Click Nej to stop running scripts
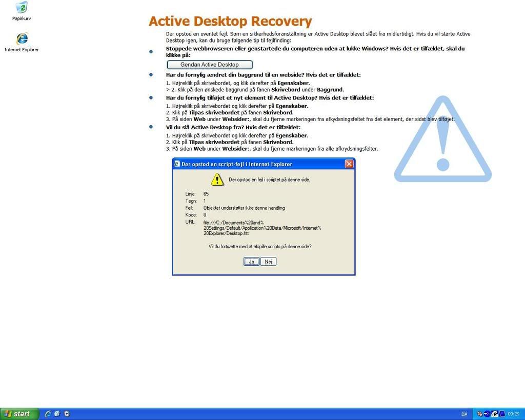 tap(268, 262)
